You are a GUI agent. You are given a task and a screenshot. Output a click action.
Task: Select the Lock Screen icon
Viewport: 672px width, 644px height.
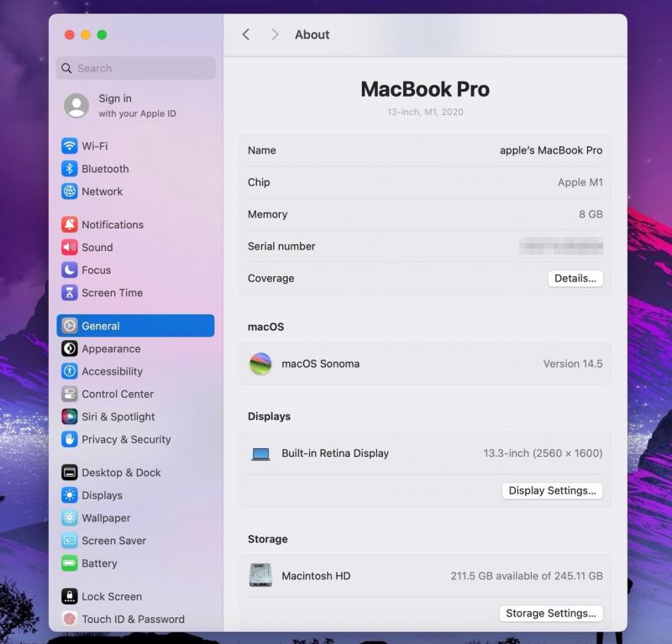tap(70, 596)
